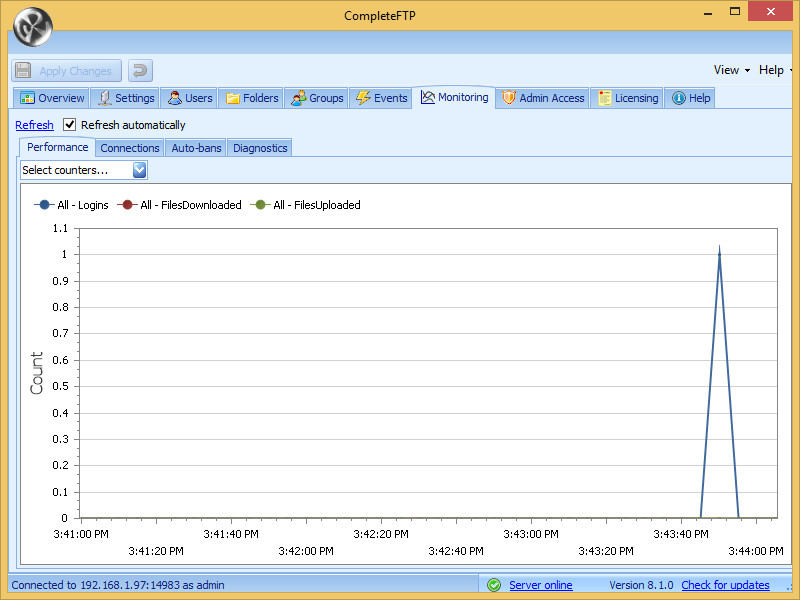This screenshot has width=800, height=600.
Task: Click the Admin Access shield icon
Action: 509,97
